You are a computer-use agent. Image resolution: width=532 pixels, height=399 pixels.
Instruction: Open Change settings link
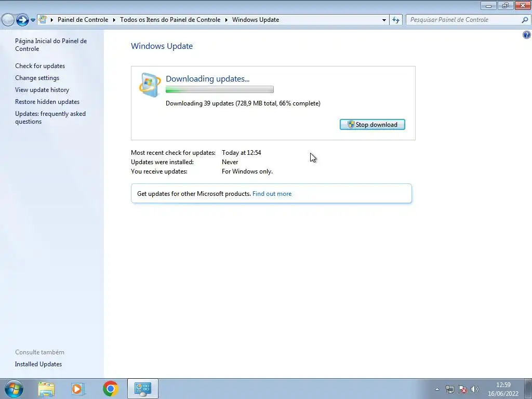pos(37,78)
